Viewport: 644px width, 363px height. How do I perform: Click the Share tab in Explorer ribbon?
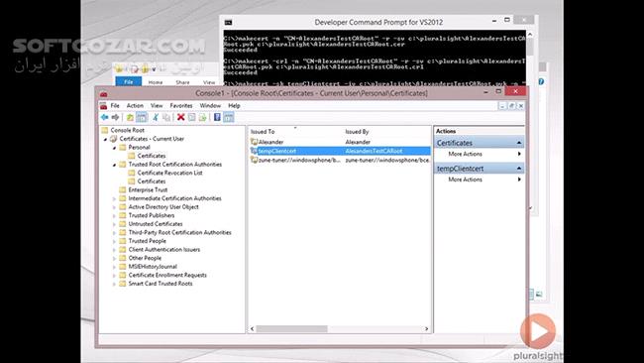pyautogui.click(x=182, y=82)
